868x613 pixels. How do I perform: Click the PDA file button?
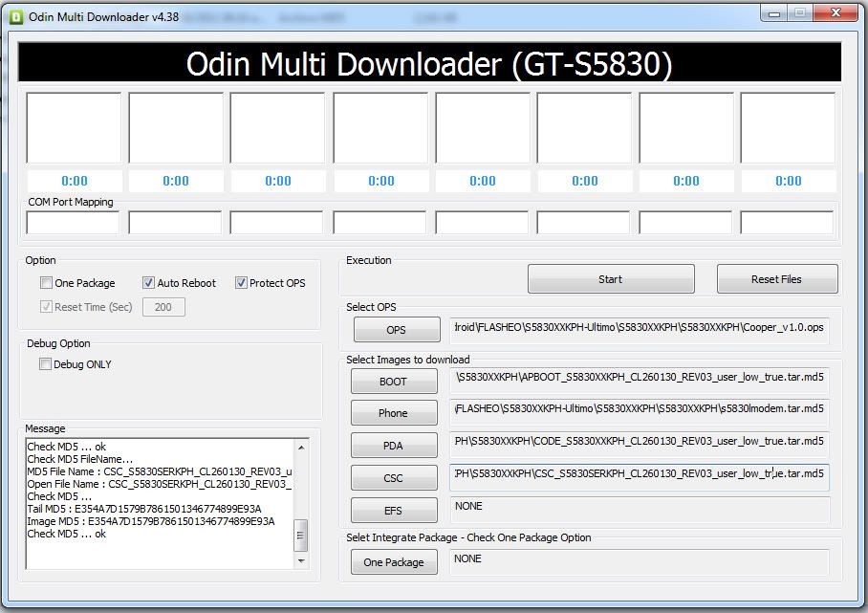click(394, 446)
